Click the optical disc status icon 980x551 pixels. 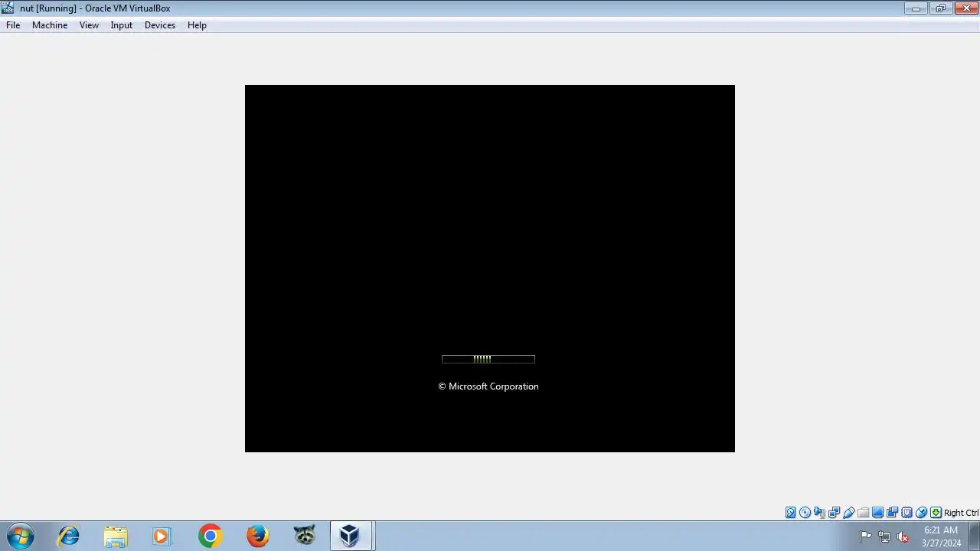click(805, 513)
